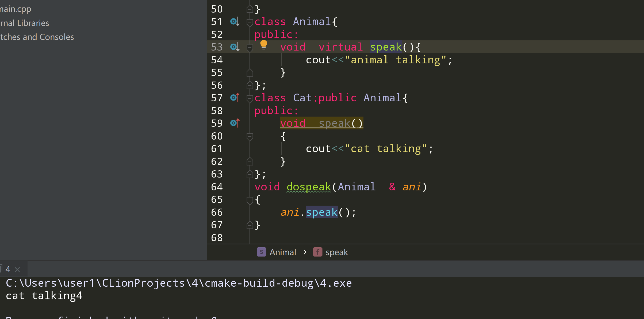Collapse the fold marker on line 60
644x319 pixels.
point(250,136)
